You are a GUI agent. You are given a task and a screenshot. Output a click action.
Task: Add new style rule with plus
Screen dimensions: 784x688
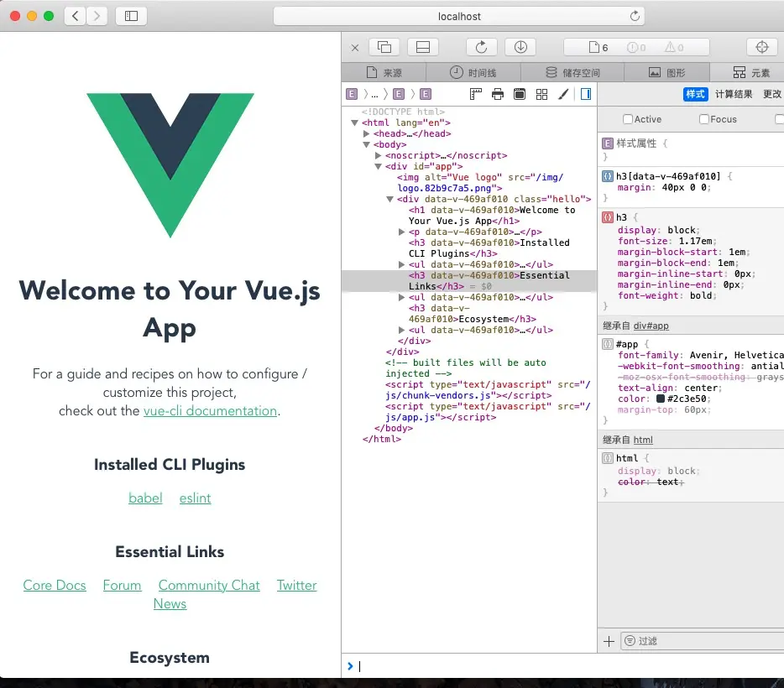609,641
